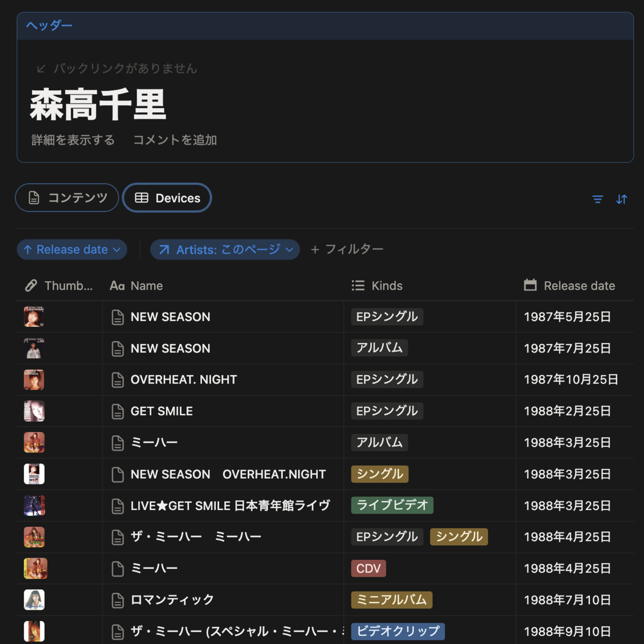
Task: Click the blue ビデオクリップ tag
Action: click(x=398, y=631)
